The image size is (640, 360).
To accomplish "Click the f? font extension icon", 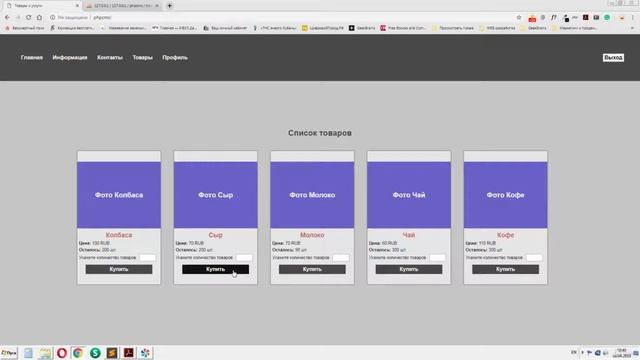I will point(553,18).
